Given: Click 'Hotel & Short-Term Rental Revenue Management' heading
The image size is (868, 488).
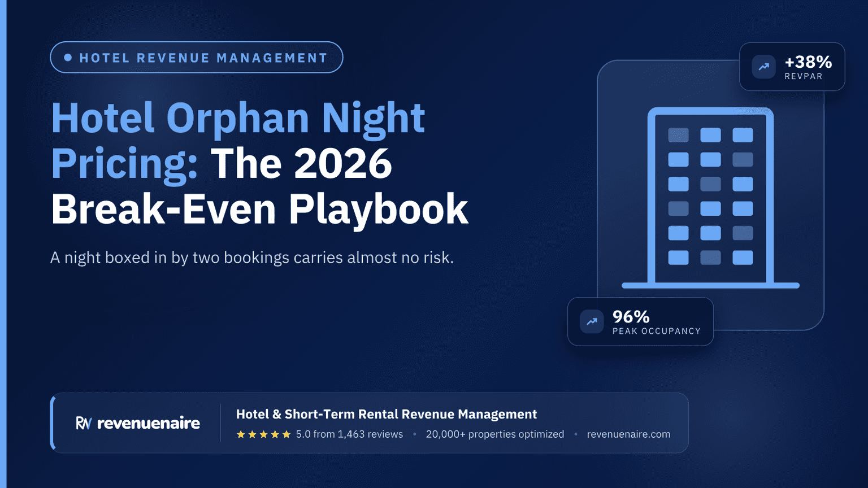Looking at the screenshot, I should tap(387, 414).
